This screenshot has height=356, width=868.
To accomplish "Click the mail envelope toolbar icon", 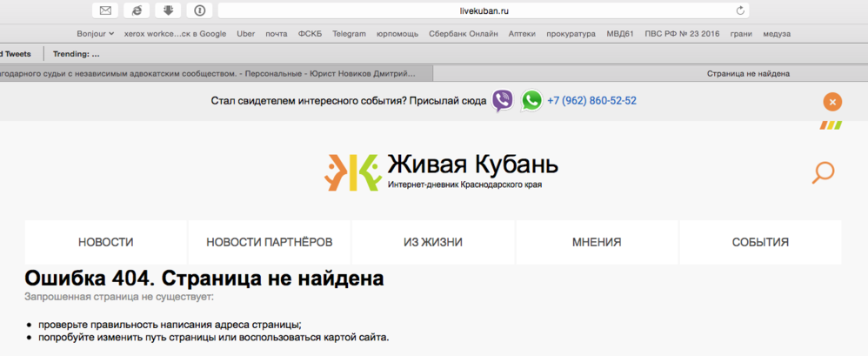I will pos(105,10).
